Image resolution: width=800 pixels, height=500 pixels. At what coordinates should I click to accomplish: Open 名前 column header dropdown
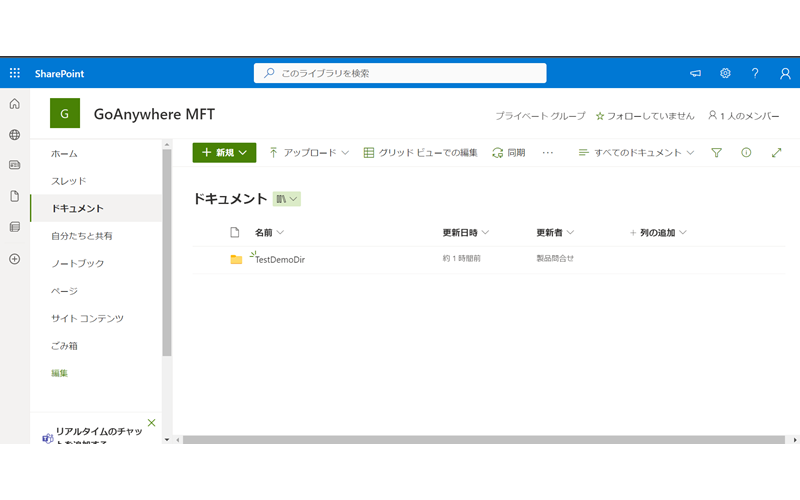[x=269, y=233]
